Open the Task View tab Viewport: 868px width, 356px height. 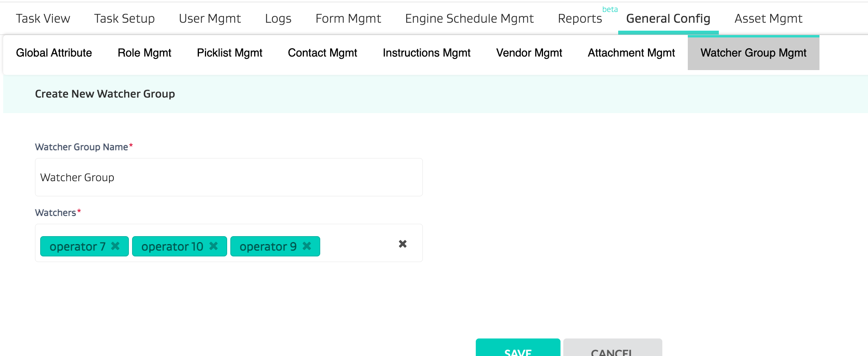click(x=43, y=18)
